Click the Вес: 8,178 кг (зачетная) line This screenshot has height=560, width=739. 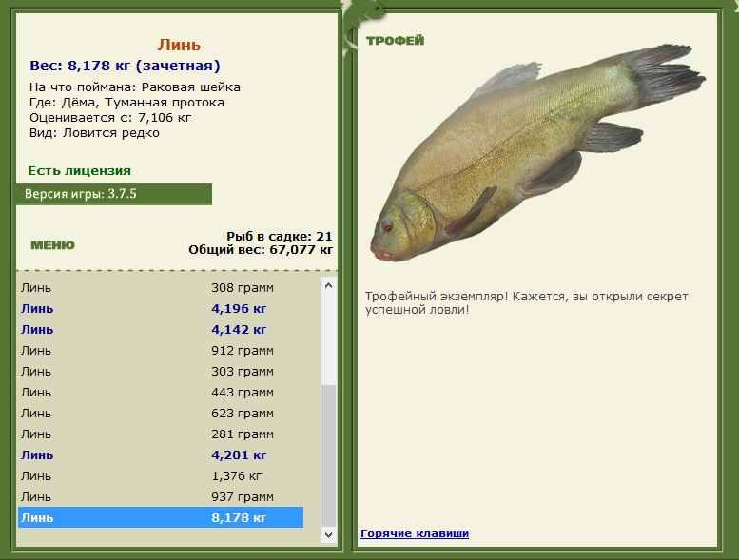pyautogui.click(x=125, y=66)
